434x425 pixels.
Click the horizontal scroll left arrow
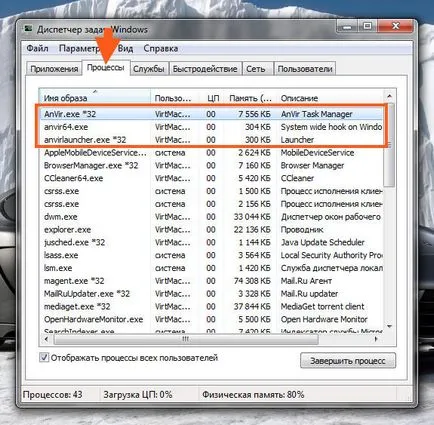(46, 339)
